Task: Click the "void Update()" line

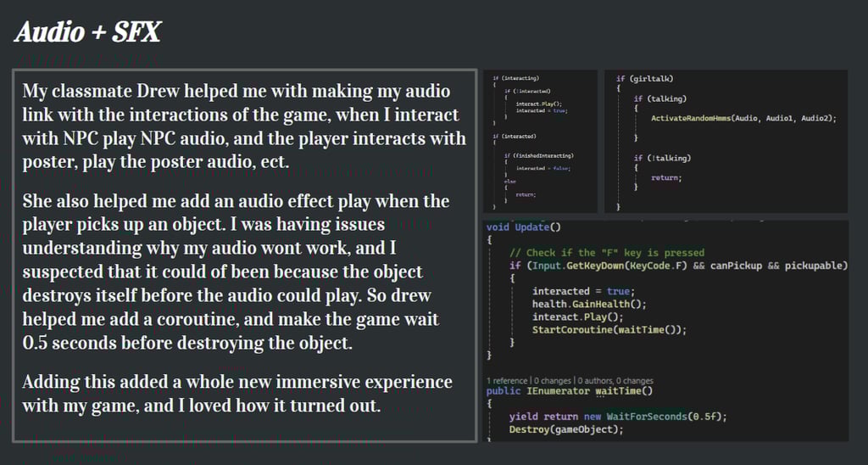Action: pyautogui.click(x=524, y=227)
